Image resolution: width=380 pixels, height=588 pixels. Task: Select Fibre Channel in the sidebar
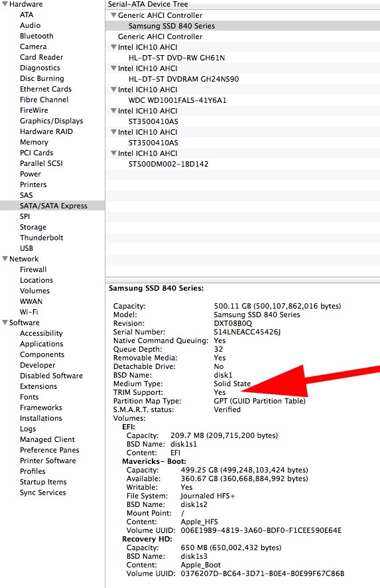point(44,100)
